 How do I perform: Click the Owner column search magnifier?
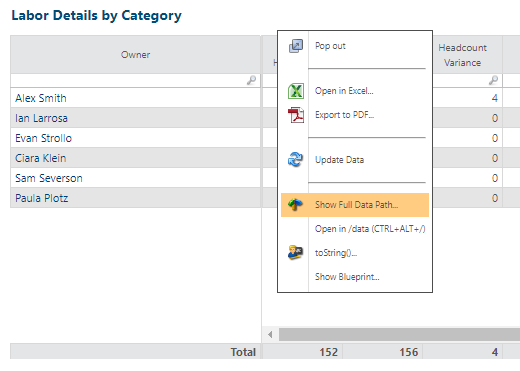coord(251,80)
